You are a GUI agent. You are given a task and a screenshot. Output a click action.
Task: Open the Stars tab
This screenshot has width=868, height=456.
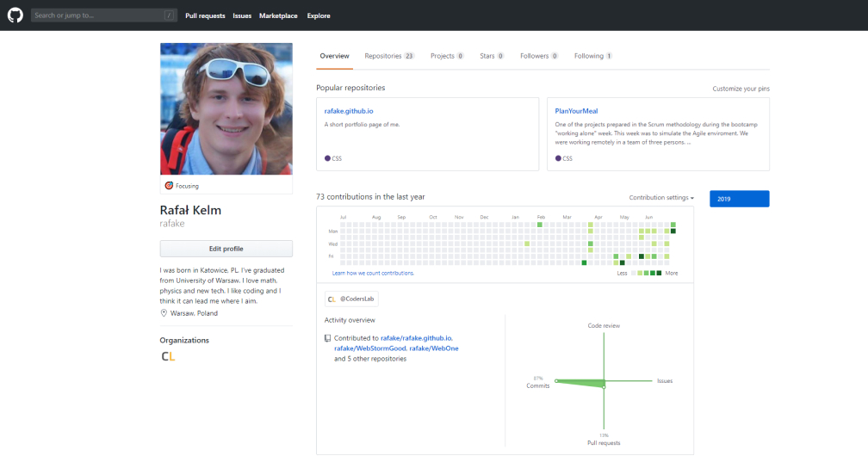point(491,56)
